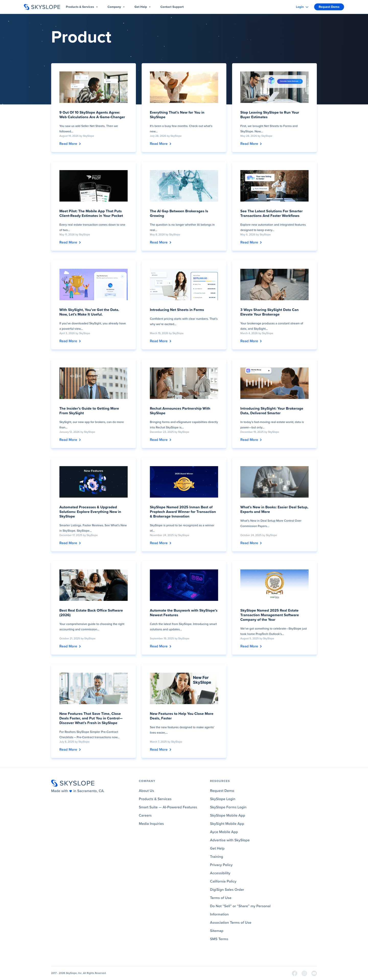
Task: Read More for 'See The Latest Solutions' article
Action: pos(251,242)
